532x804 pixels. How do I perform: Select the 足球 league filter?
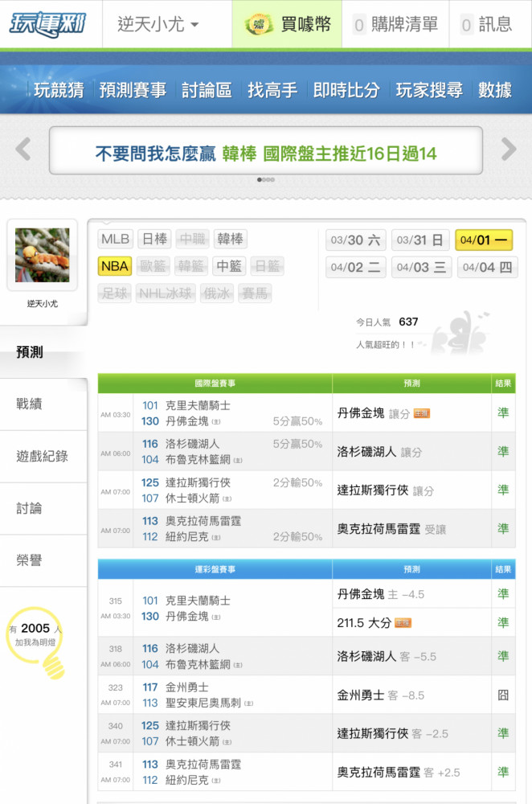pyautogui.click(x=114, y=293)
